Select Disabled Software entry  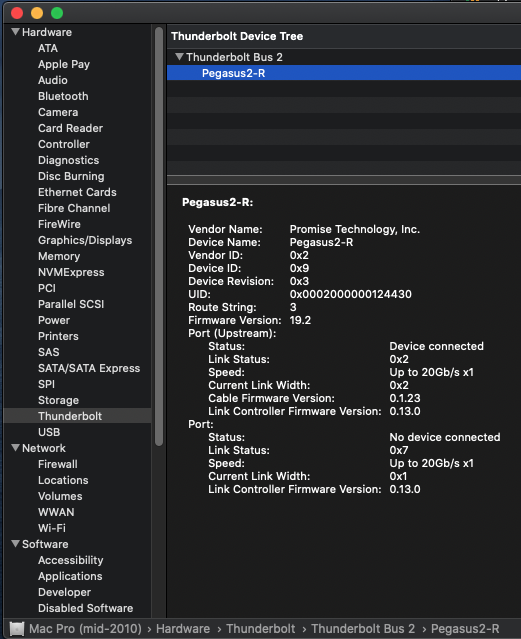point(86,608)
